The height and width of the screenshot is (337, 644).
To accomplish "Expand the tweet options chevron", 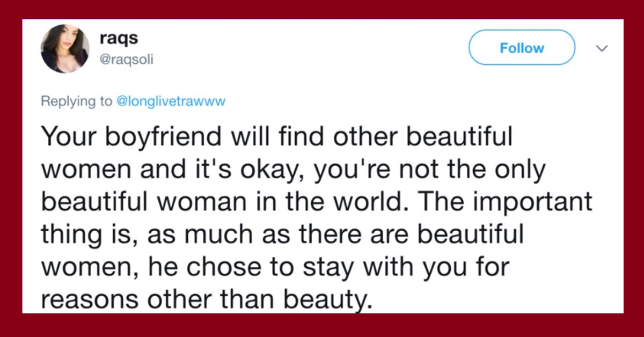I will pos(603,48).
